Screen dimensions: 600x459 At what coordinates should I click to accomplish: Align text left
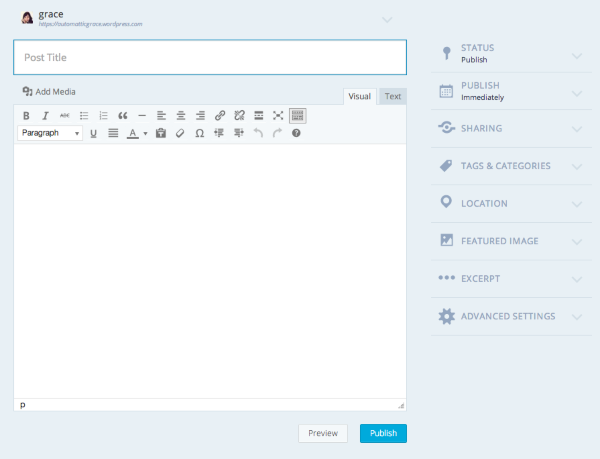tap(161, 116)
